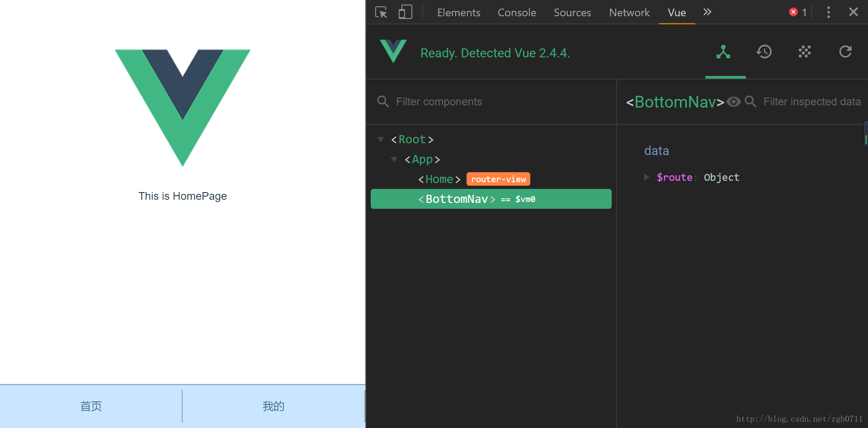Inspect BottomNav DOM with eye icon
Viewport: 868px width, 428px height.
pyautogui.click(x=734, y=102)
